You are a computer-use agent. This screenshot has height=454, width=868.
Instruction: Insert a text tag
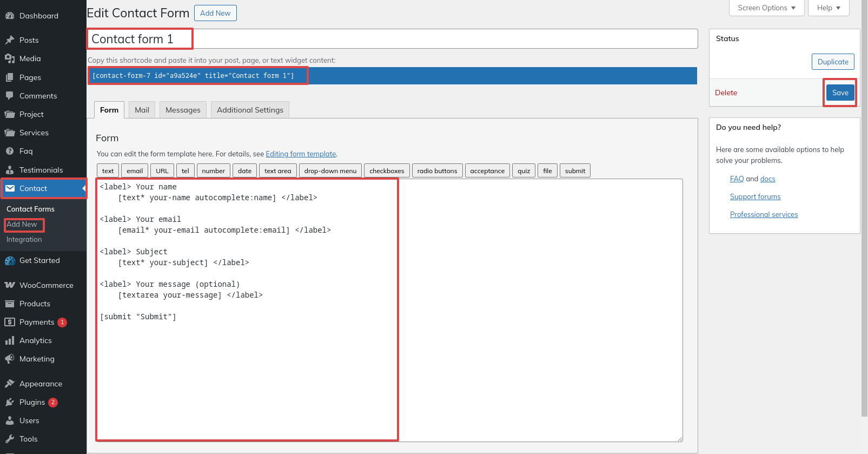tap(108, 170)
